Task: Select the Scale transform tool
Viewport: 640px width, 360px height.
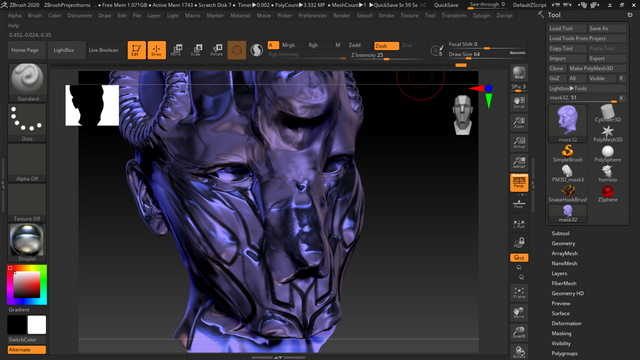Action: (196, 50)
